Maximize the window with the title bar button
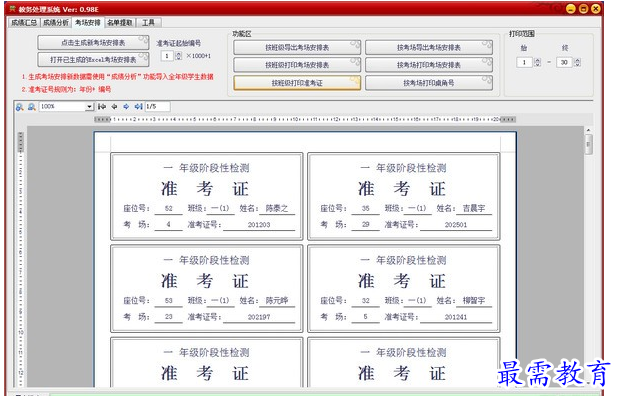The image size is (619, 405). pos(583,9)
